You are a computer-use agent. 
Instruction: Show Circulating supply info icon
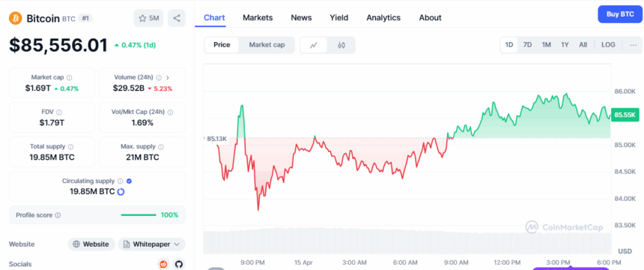click(121, 181)
